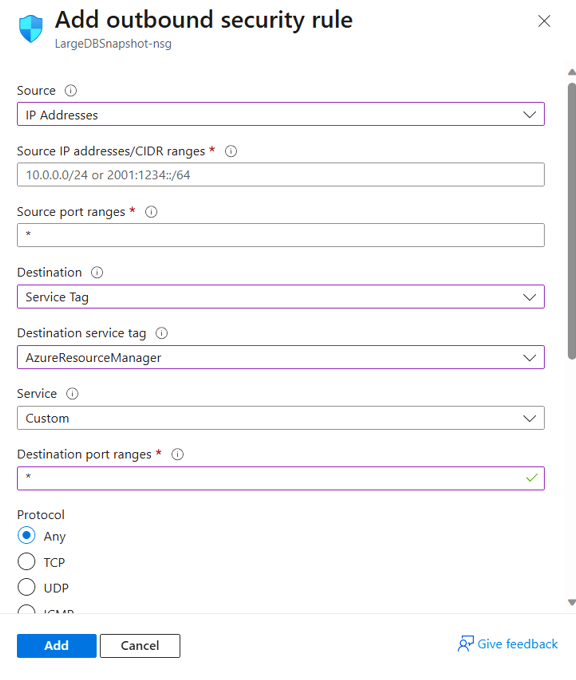Click the Cancel button
Screen dimensions: 576x680
[140, 646]
